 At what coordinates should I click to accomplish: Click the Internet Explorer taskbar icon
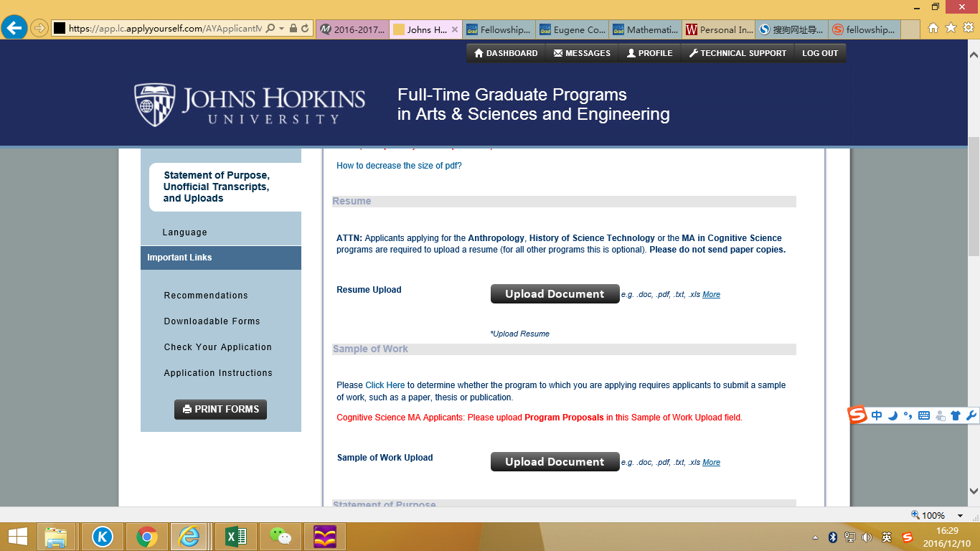point(190,537)
